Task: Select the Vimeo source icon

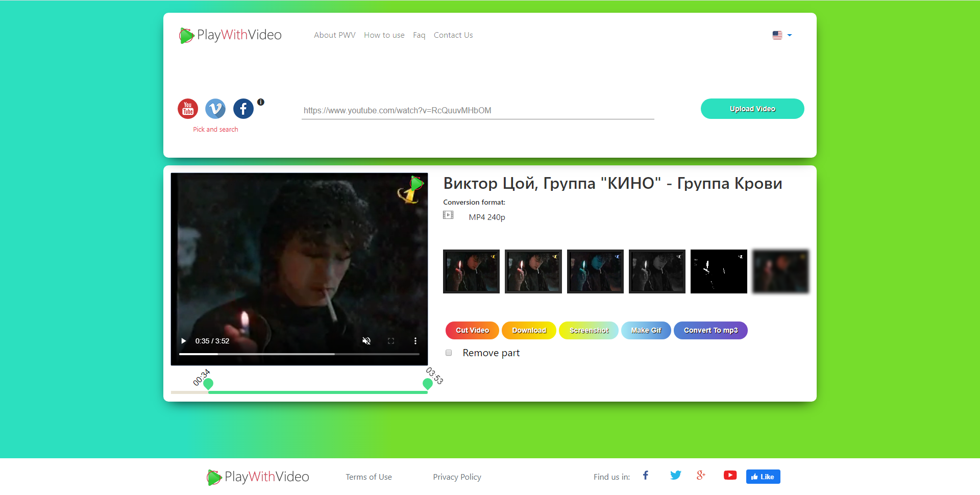Action: point(215,109)
